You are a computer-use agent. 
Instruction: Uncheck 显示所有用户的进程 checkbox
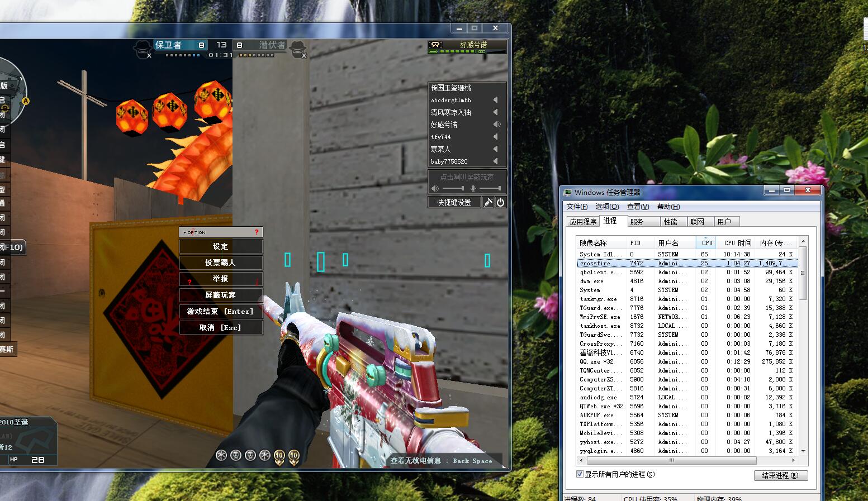tap(580, 474)
